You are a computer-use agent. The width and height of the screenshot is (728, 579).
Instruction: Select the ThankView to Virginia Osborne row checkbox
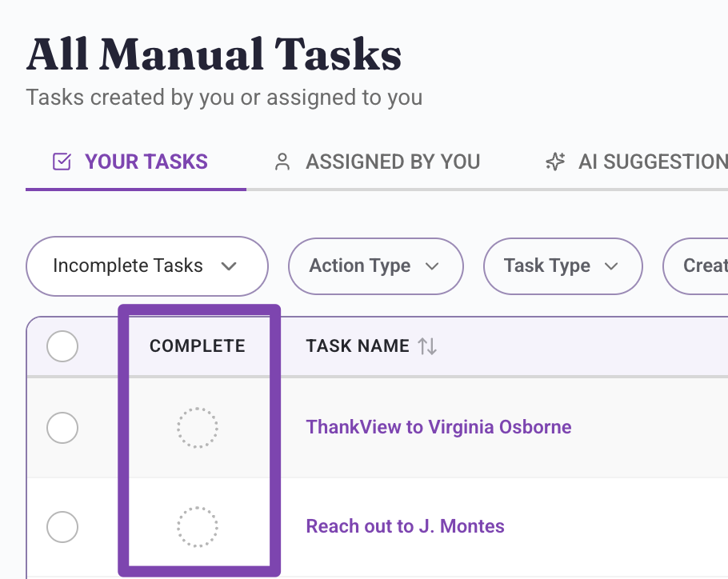(x=62, y=428)
